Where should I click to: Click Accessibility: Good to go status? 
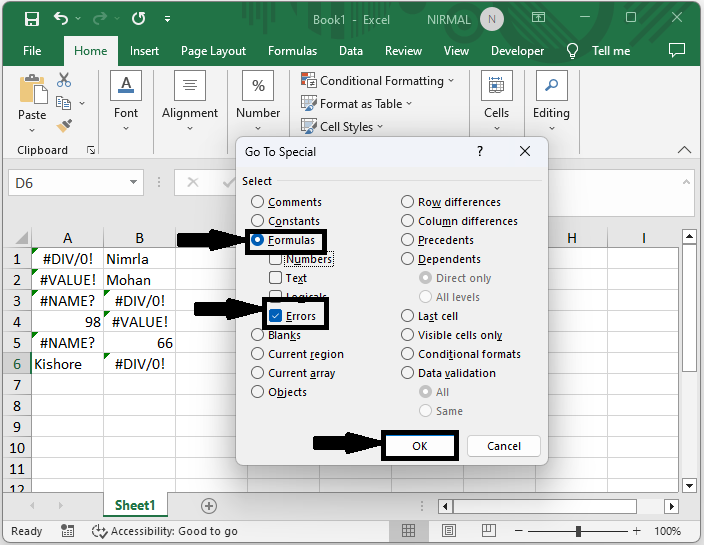pos(164,531)
